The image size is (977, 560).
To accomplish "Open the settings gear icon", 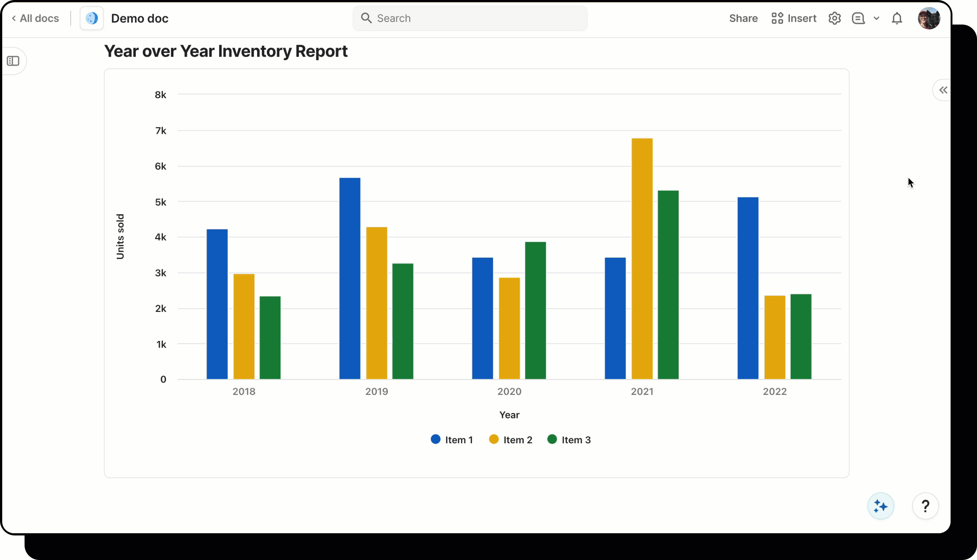I will click(x=834, y=18).
